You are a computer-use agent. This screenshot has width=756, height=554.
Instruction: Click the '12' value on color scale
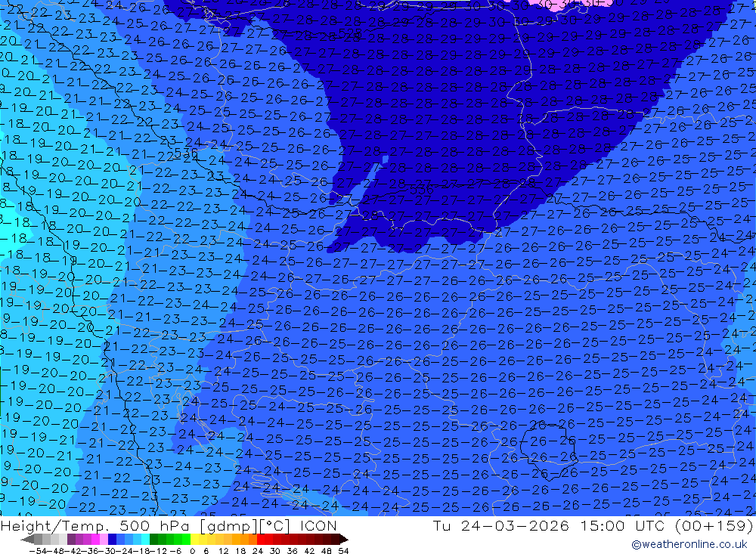224,551
